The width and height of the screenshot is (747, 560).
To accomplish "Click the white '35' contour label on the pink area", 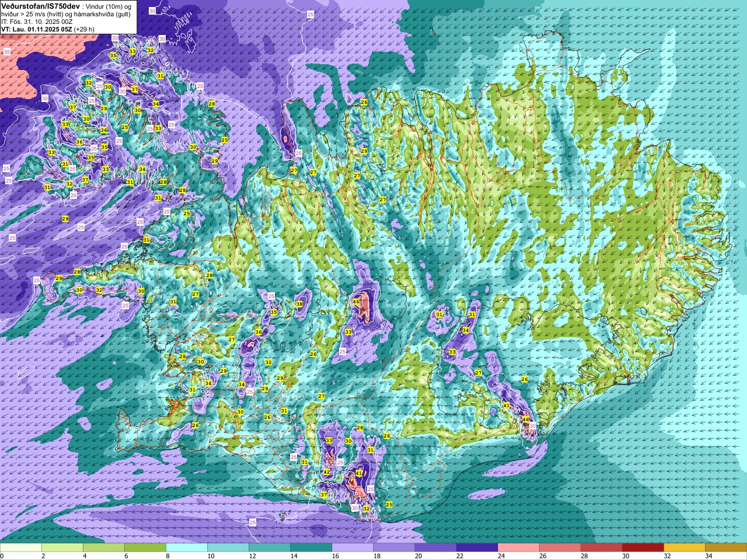I will point(7,52).
